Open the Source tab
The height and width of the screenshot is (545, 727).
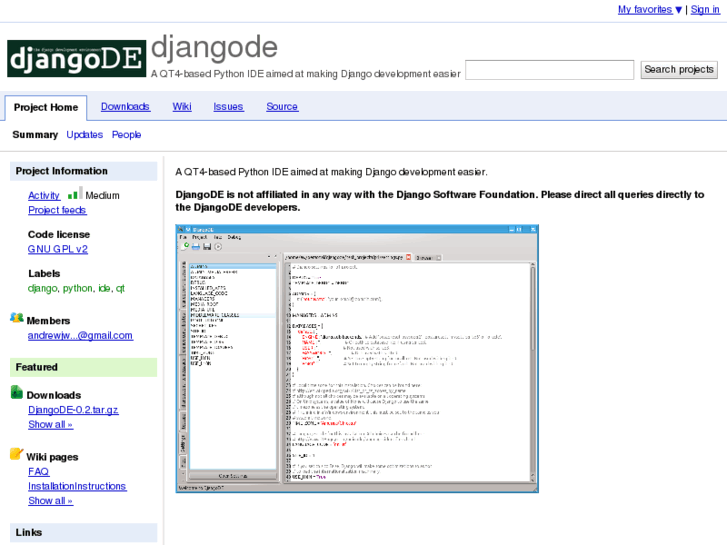[x=282, y=107]
